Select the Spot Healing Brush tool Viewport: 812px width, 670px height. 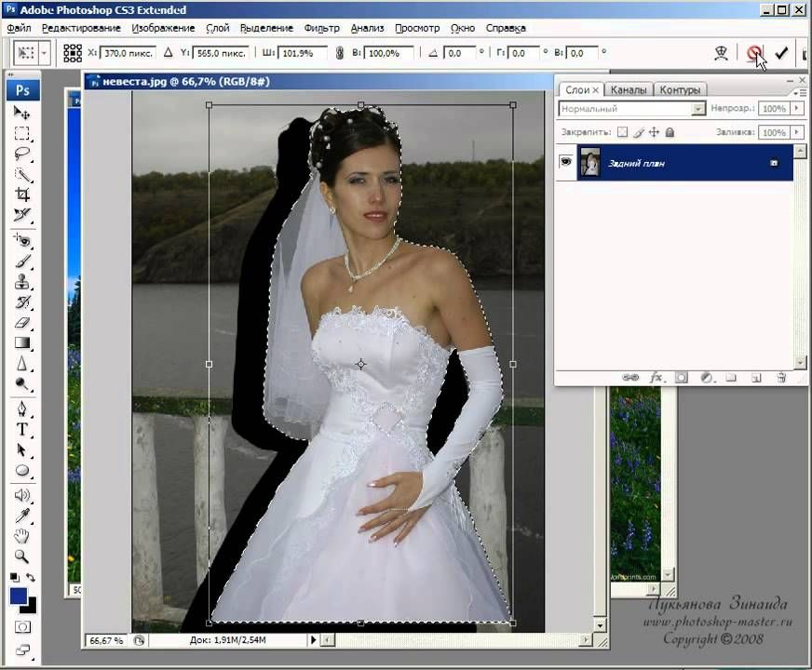pos(21,240)
